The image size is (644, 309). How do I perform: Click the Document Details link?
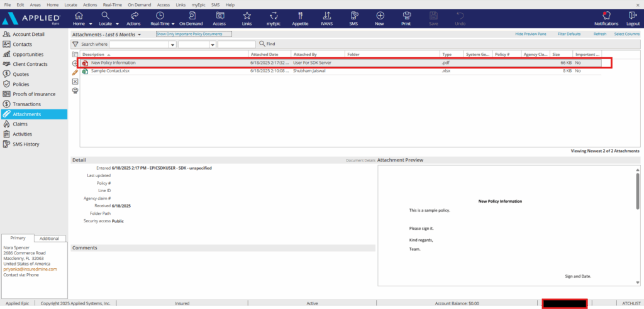click(360, 160)
